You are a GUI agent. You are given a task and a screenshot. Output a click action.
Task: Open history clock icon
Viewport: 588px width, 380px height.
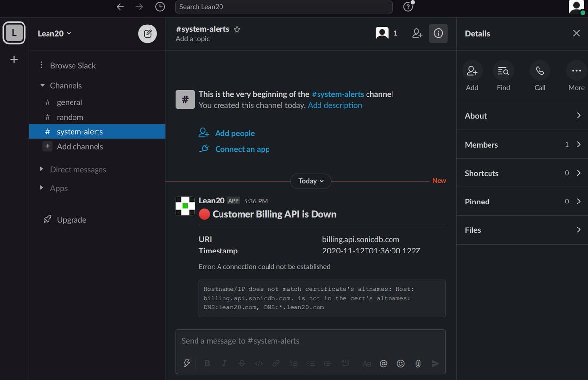pyautogui.click(x=160, y=7)
